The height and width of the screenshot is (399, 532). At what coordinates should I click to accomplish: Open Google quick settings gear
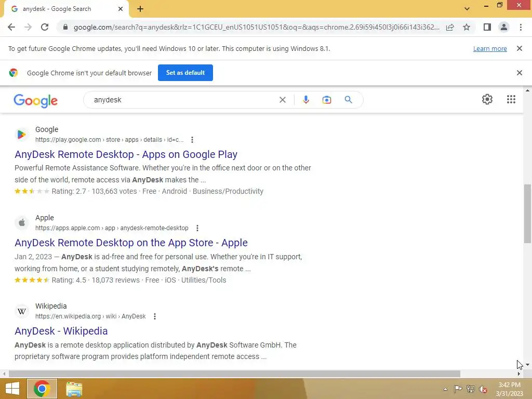coord(487,99)
